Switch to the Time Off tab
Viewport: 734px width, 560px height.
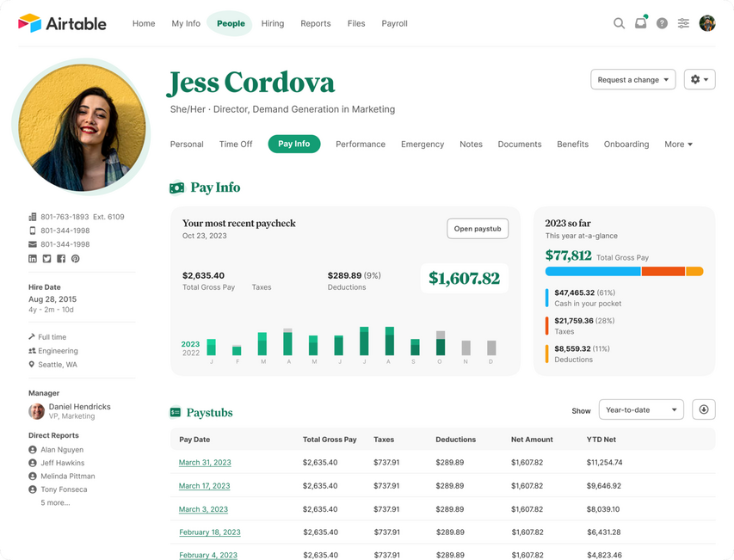[x=235, y=145]
